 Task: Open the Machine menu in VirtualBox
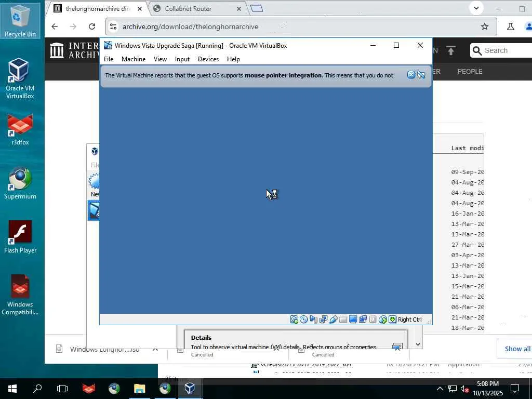point(134,59)
